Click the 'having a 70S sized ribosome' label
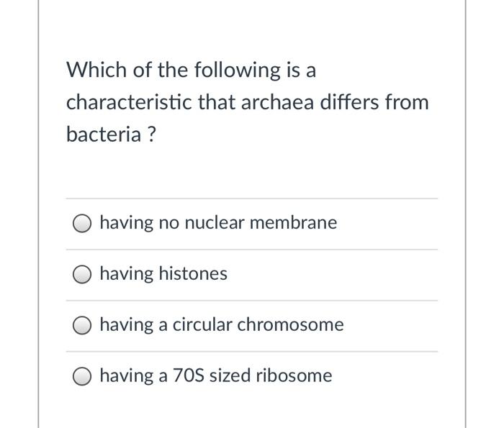 216,375
